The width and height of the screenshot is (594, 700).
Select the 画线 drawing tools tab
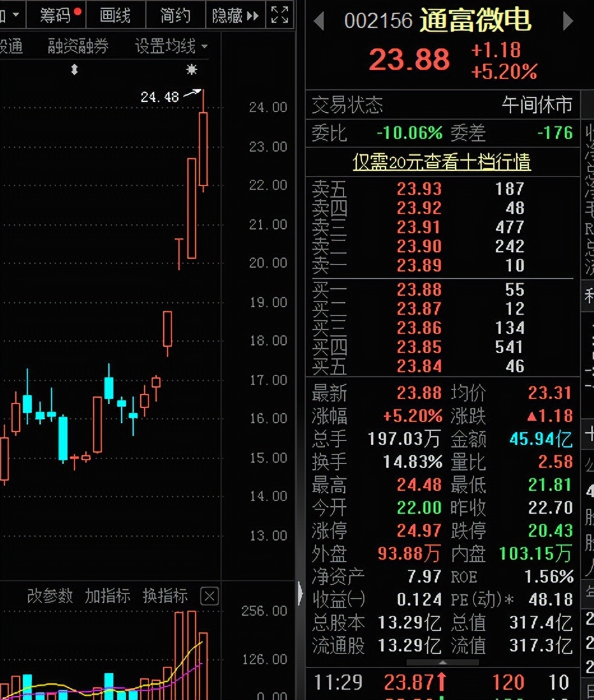point(115,15)
